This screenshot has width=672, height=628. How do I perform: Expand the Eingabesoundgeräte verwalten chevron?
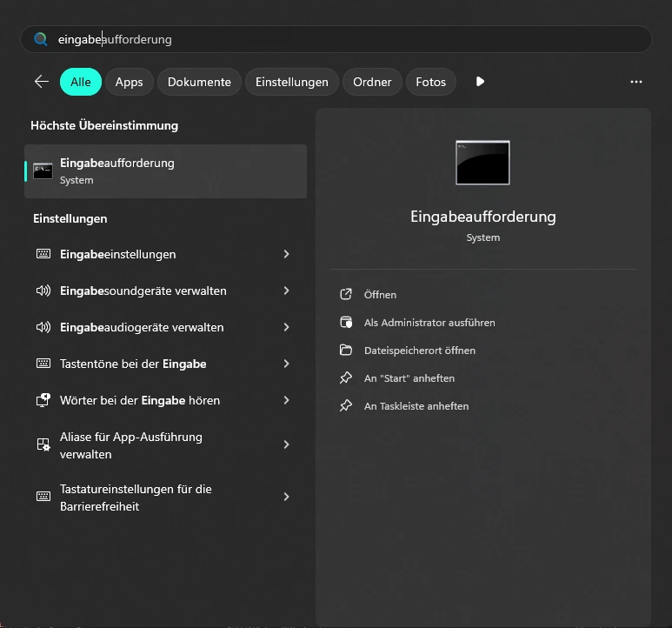[286, 291]
